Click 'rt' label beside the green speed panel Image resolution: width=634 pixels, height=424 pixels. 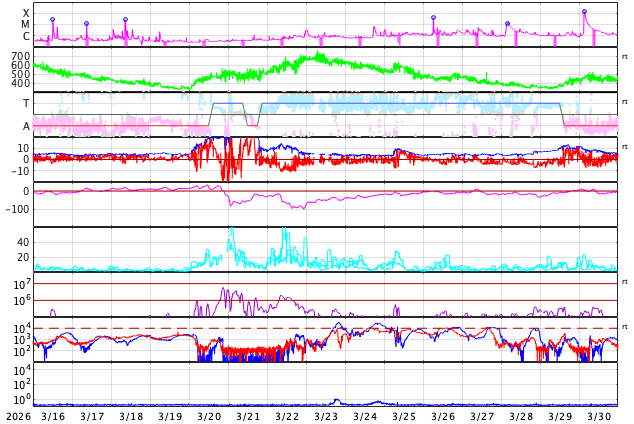[x=624, y=56]
